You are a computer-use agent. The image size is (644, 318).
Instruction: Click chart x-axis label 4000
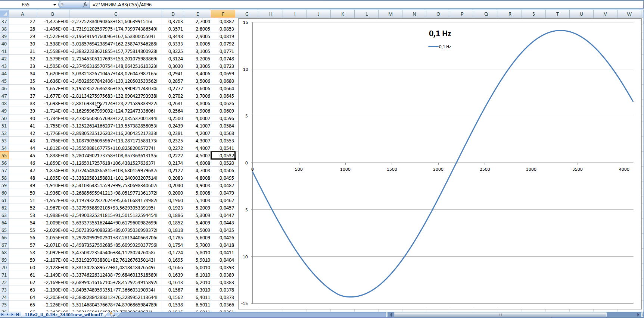coord(624,169)
